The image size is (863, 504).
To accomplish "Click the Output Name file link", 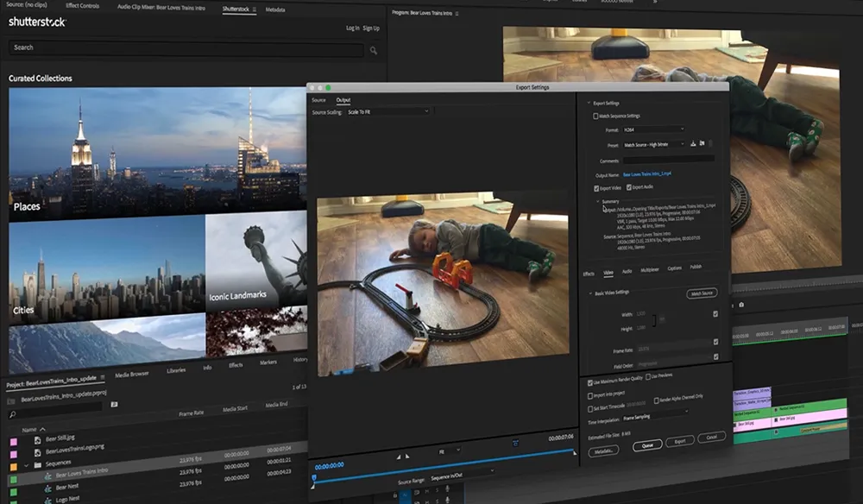I will pyautogui.click(x=646, y=174).
